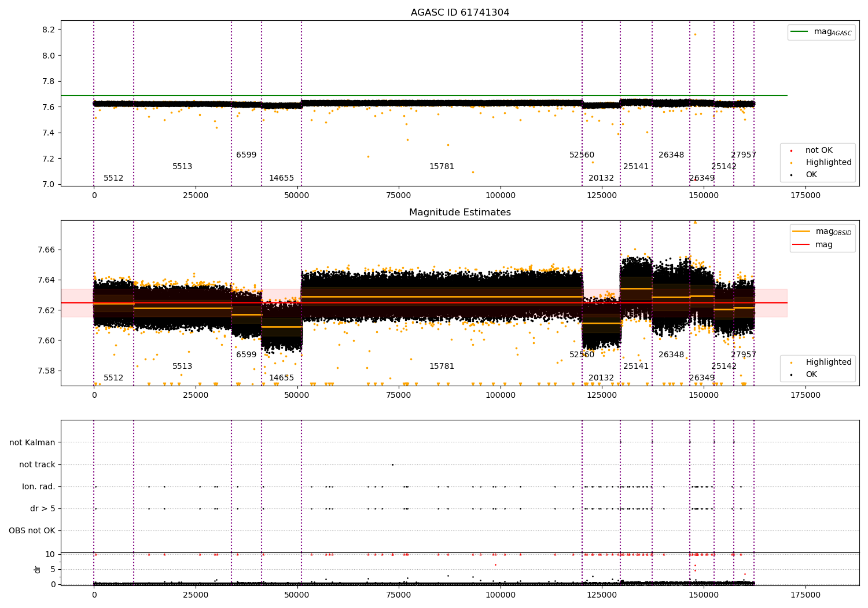This screenshot has height=608, width=868.
Task: Click obsid label 15781 in the top panel
Action: click(x=442, y=167)
